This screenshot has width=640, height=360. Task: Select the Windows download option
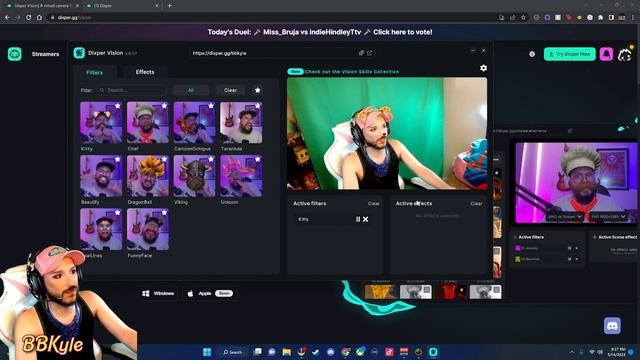(158, 293)
